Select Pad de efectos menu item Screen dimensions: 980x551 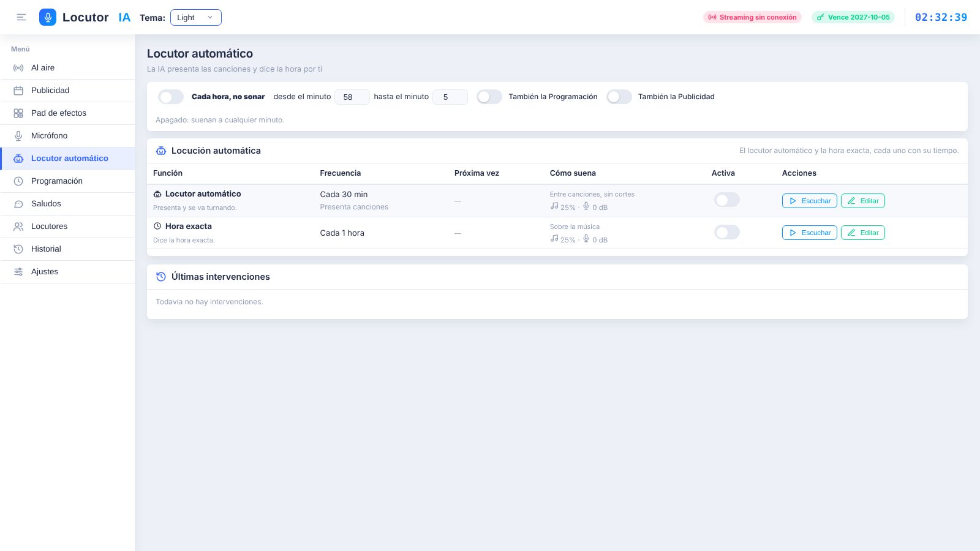[67, 113]
